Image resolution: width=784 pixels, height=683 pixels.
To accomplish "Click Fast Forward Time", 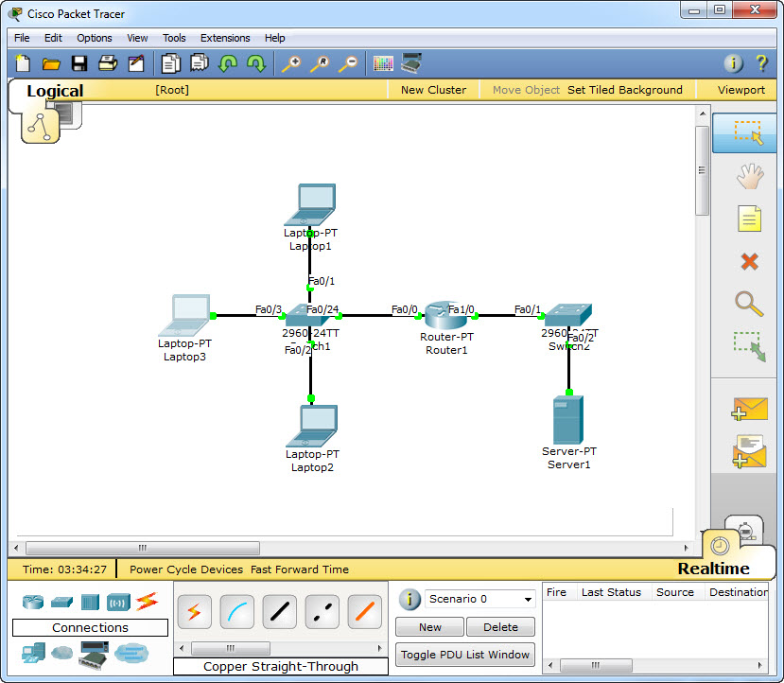I will click(300, 569).
